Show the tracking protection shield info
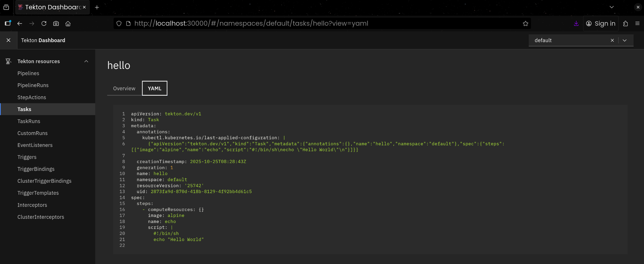 [x=119, y=23]
